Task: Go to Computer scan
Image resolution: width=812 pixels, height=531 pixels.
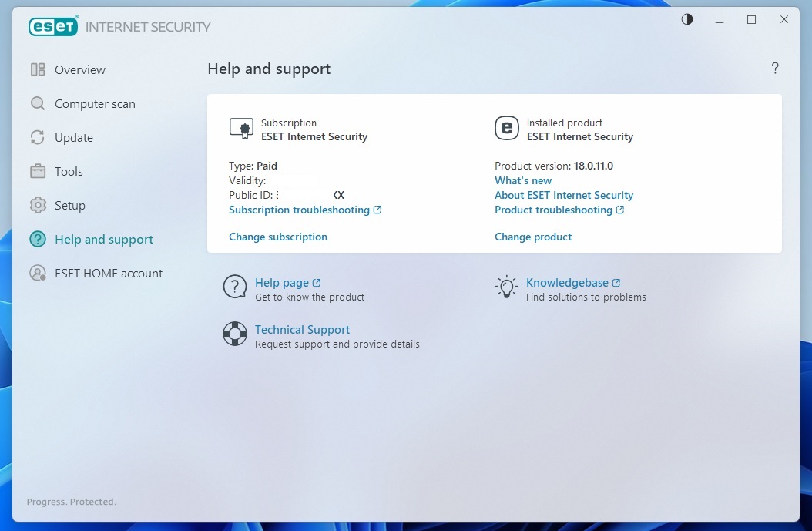Action: pos(95,103)
